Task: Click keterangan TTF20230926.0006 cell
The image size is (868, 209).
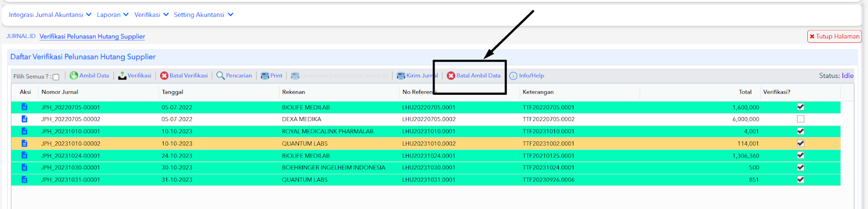Action: tap(548, 180)
